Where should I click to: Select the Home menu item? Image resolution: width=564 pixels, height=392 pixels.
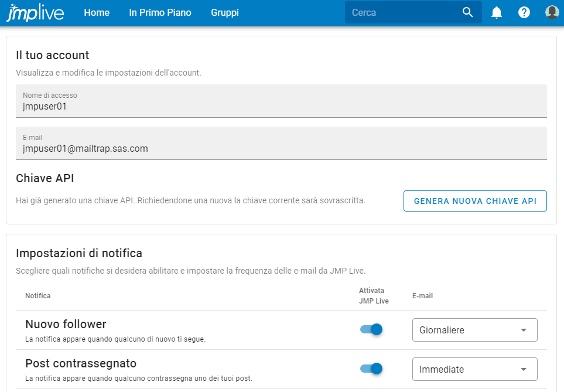coord(96,12)
